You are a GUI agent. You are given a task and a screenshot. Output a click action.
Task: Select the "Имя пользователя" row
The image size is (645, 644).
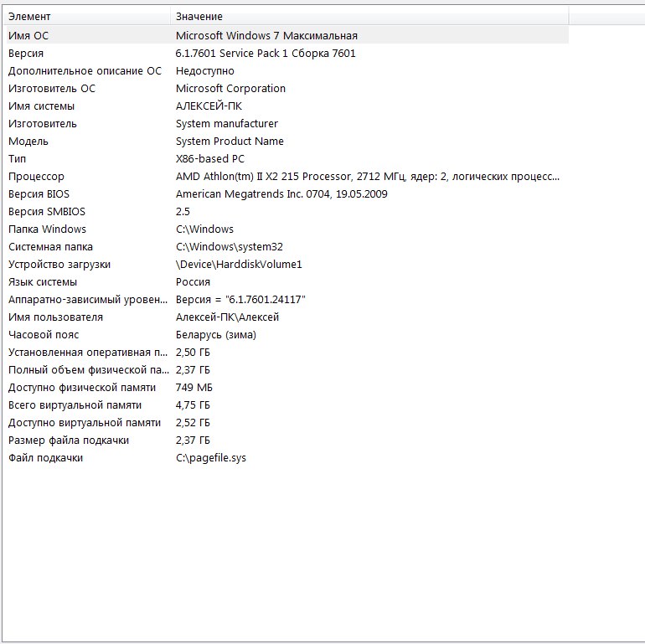click(x=55, y=317)
